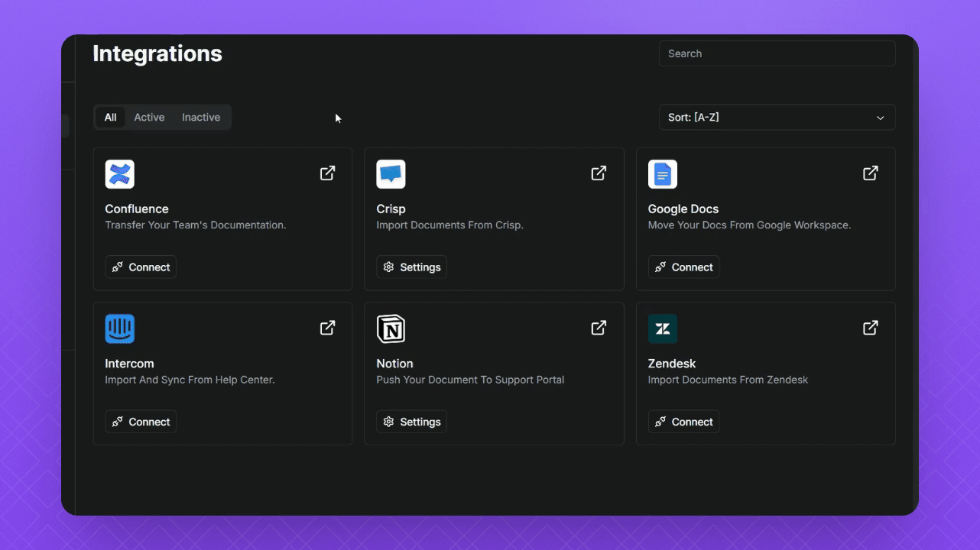Viewport: 980px width, 550px height.
Task: Open Confluence external link icon
Action: 327,173
